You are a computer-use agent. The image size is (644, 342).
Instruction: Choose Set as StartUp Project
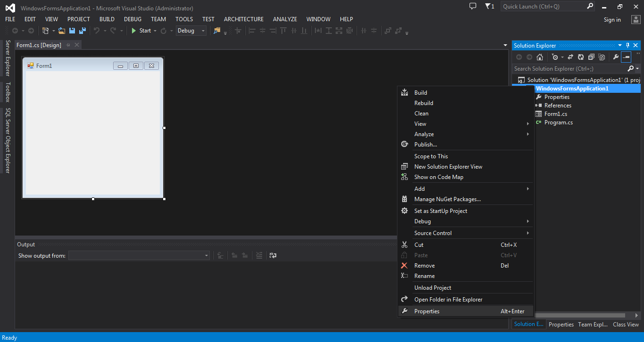pyautogui.click(x=465, y=211)
